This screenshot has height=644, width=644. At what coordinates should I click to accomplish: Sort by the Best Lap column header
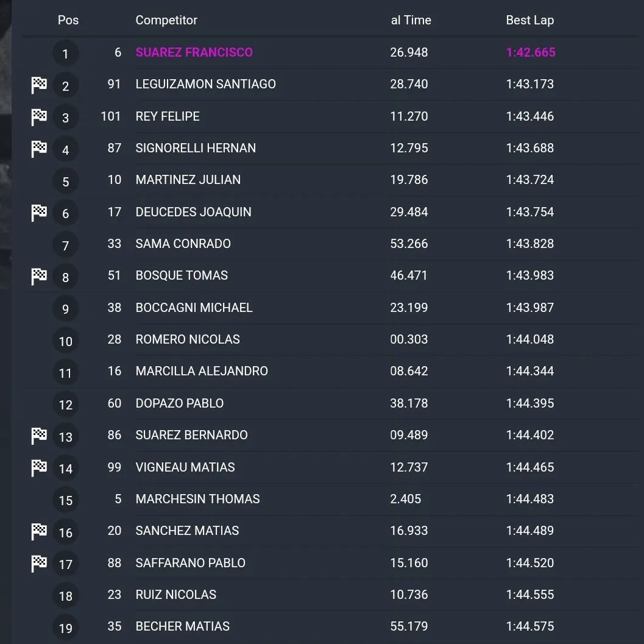pyautogui.click(x=530, y=20)
